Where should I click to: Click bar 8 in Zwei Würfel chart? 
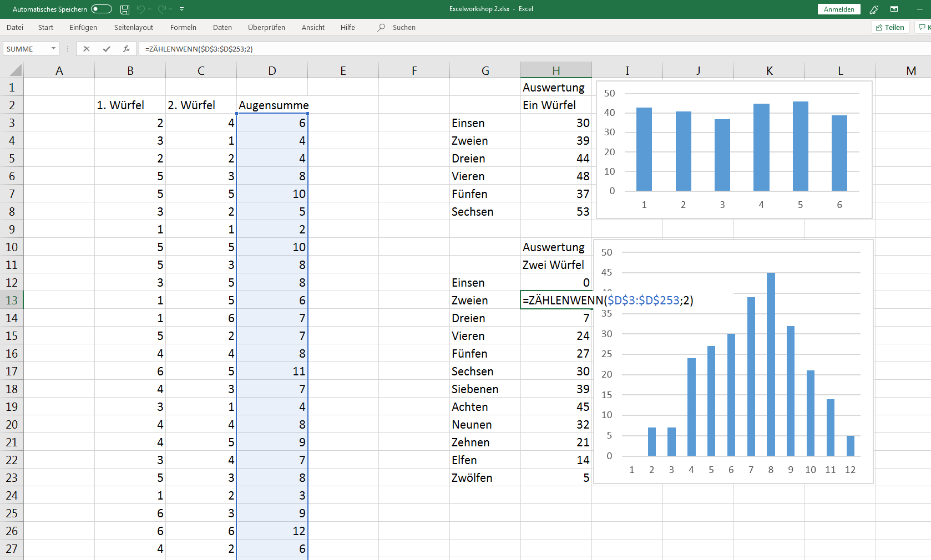point(771,364)
